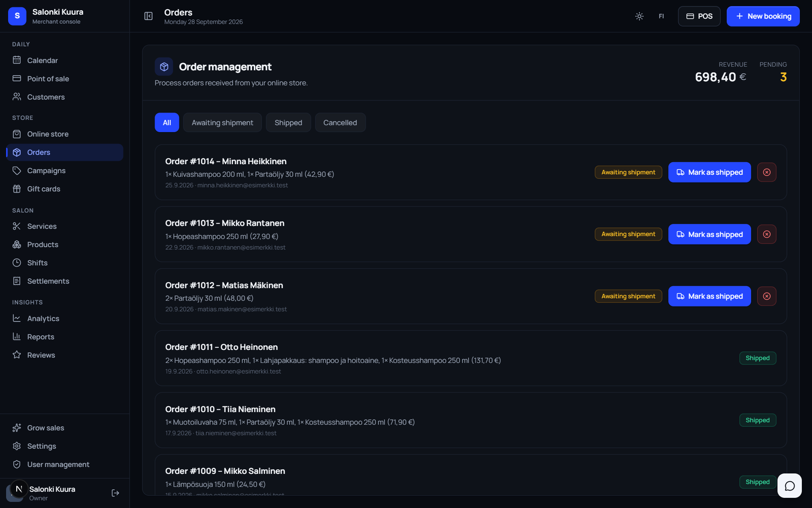The height and width of the screenshot is (508, 812).
Task: Click the Salonki Kuura logo badge
Action: tap(17, 16)
